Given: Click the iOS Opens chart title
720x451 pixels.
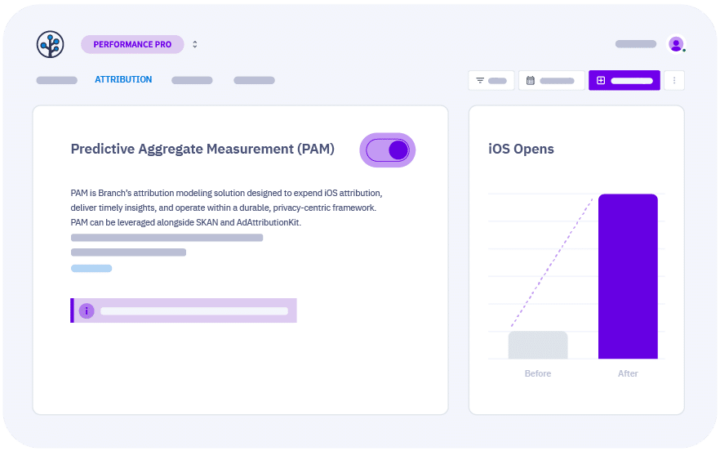Looking at the screenshot, I should click(521, 149).
